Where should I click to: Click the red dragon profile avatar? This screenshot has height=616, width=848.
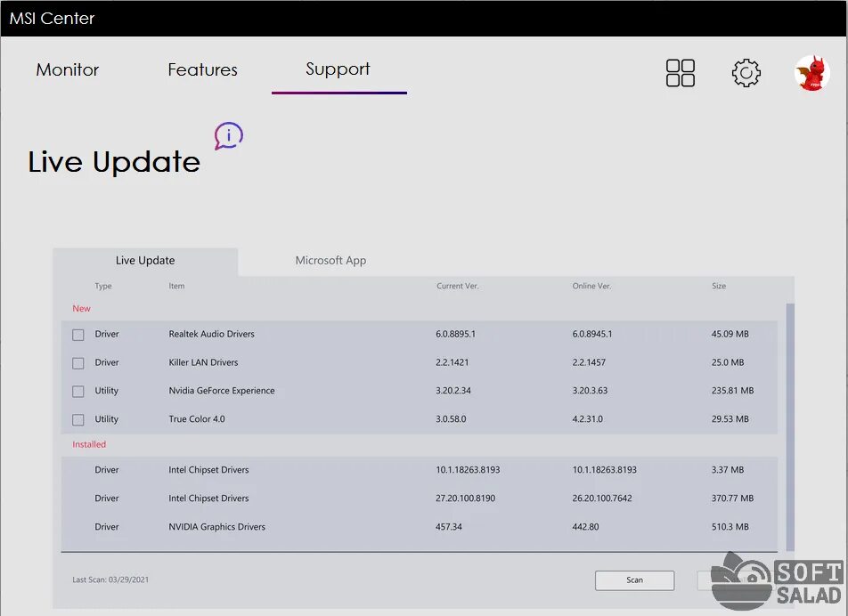pos(811,73)
